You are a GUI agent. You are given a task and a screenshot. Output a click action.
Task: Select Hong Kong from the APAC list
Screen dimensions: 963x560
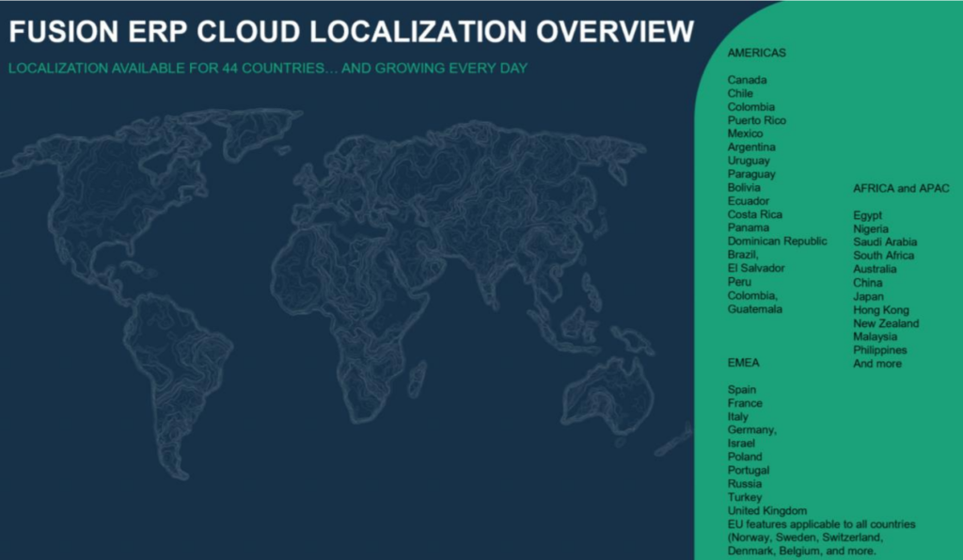(880, 310)
